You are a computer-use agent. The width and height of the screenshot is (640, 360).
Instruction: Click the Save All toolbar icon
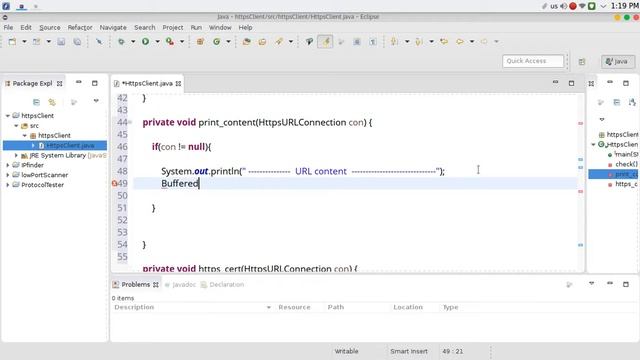[x=77, y=42]
